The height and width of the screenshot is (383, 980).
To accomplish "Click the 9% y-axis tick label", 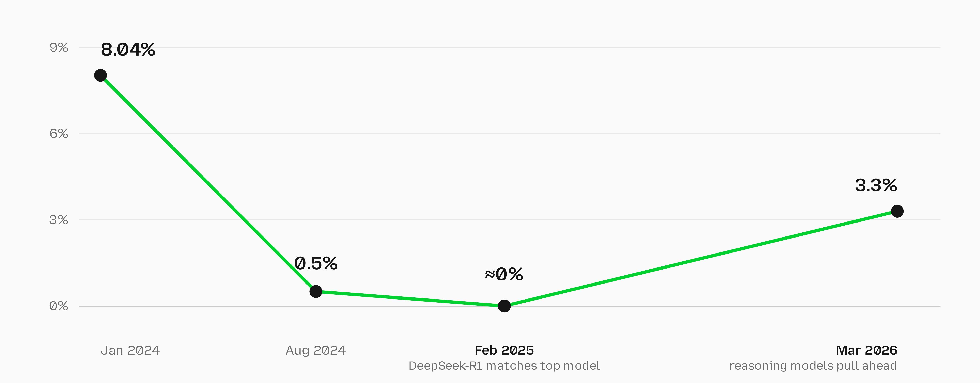I will (59, 48).
